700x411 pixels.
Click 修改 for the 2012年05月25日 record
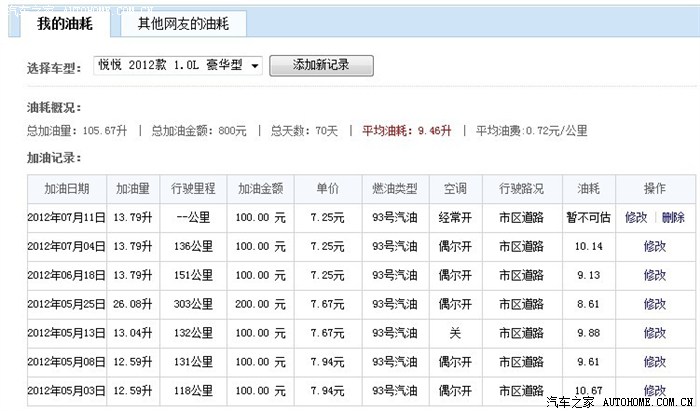[654, 304]
